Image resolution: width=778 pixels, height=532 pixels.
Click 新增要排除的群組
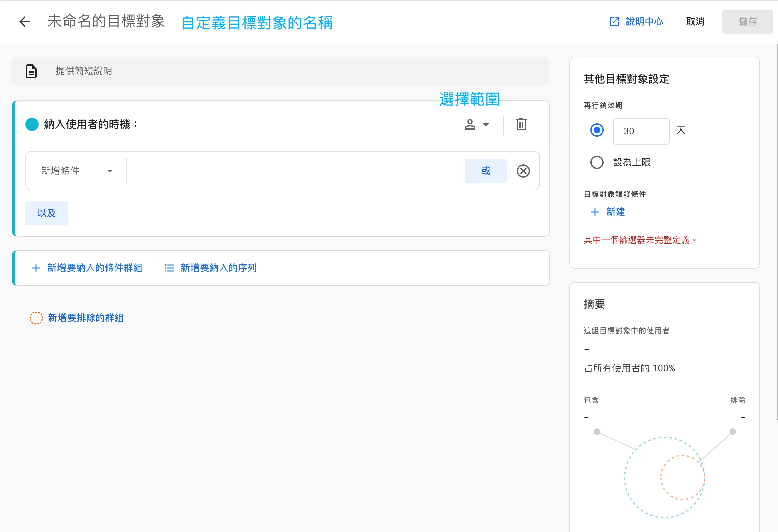pyautogui.click(x=86, y=318)
